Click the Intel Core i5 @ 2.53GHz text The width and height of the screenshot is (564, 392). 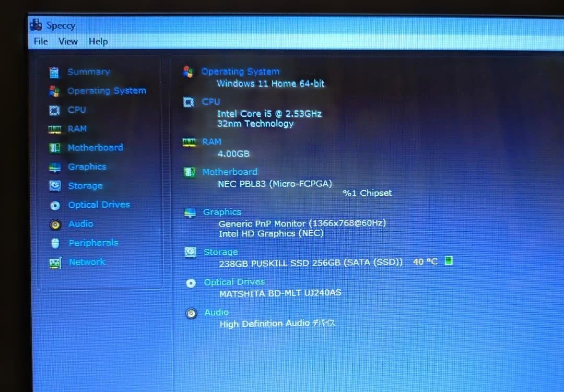(x=269, y=114)
